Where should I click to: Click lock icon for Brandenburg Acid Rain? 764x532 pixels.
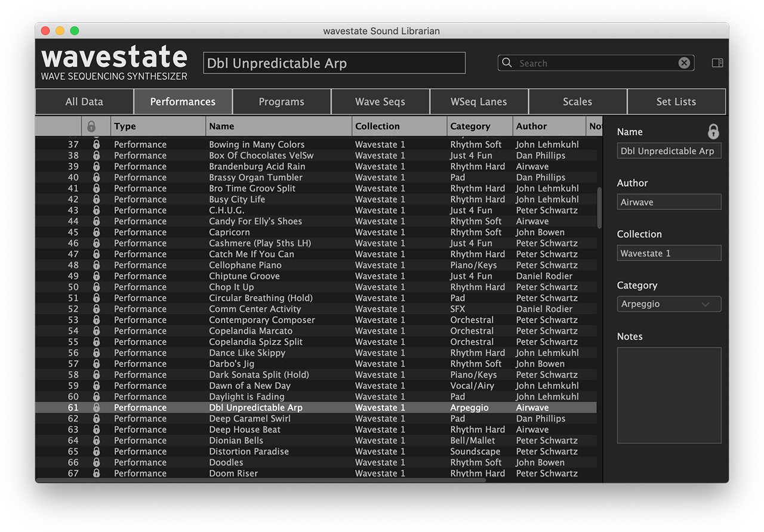pyautogui.click(x=96, y=166)
